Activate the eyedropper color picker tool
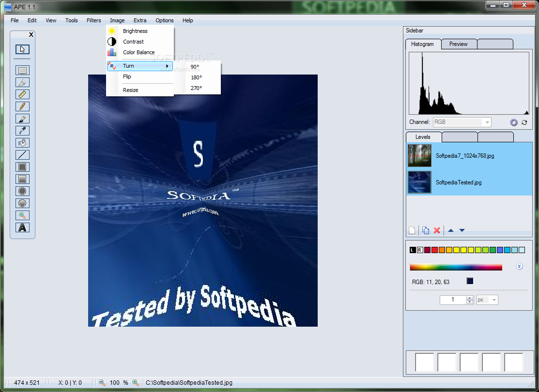 [x=22, y=131]
